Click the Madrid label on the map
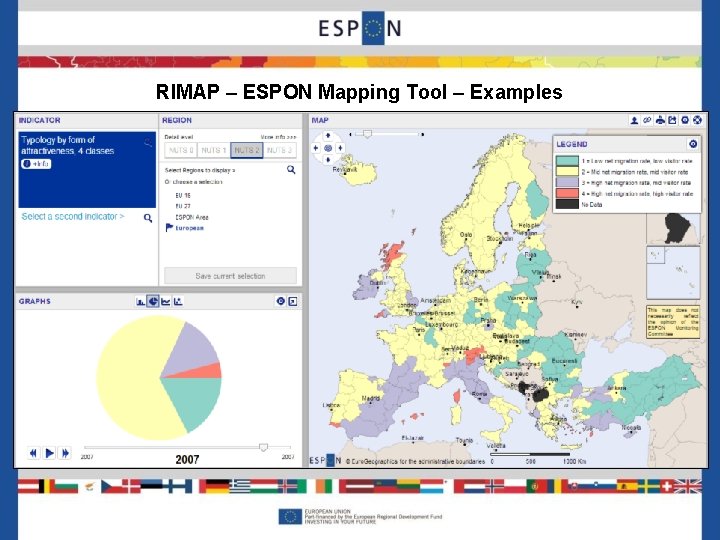Viewport: 720px width, 540px height. (x=370, y=398)
